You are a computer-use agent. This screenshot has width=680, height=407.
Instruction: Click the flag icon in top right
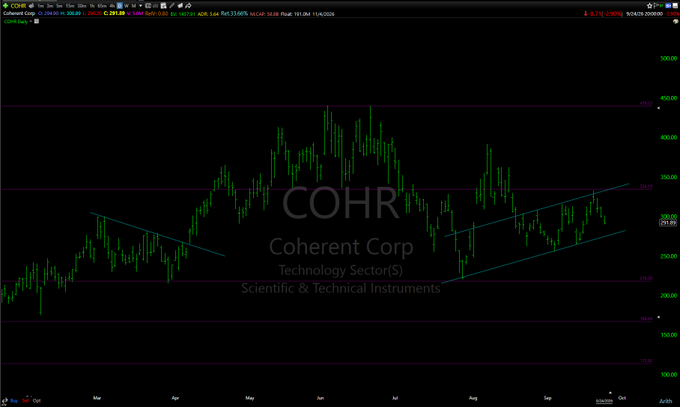coord(656,6)
